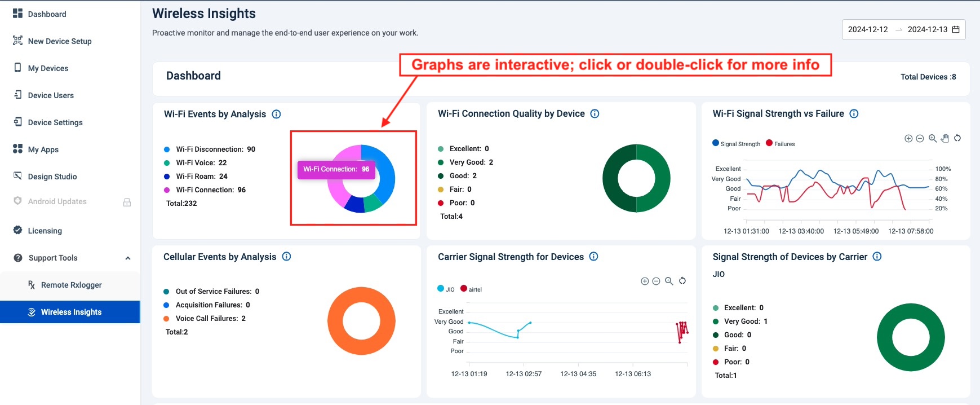Go to Design Studio in the sidebar

[x=52, y=177]
